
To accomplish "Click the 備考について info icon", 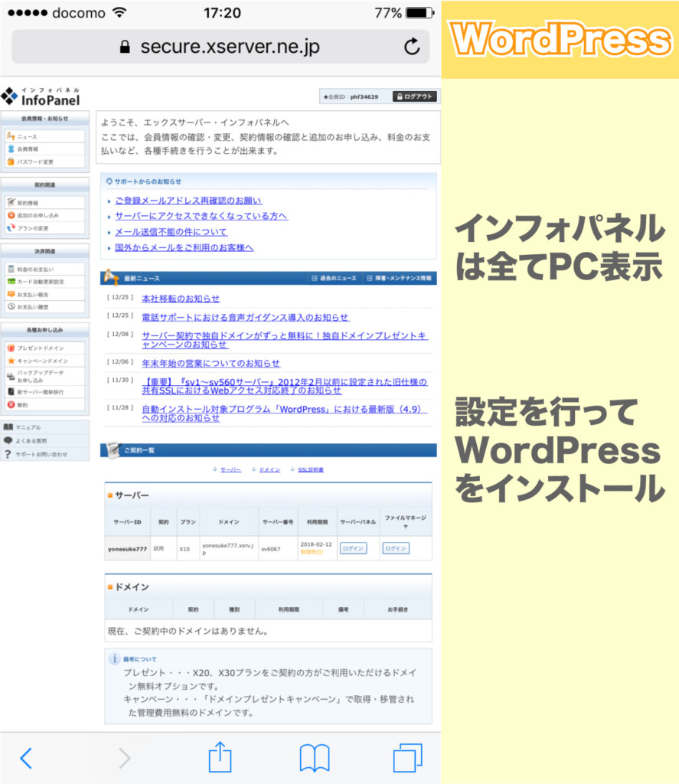I will coord(115,658).
